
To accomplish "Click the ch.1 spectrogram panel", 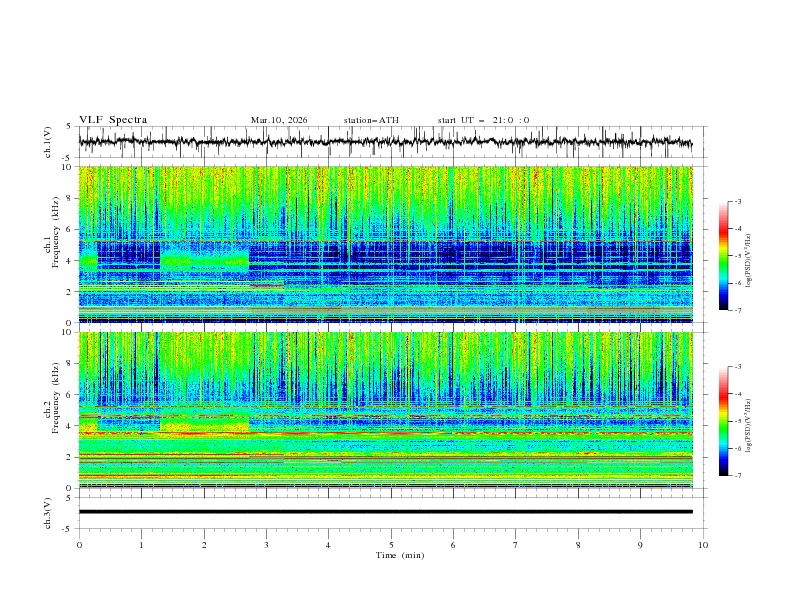I will click(x=385, y=244).
